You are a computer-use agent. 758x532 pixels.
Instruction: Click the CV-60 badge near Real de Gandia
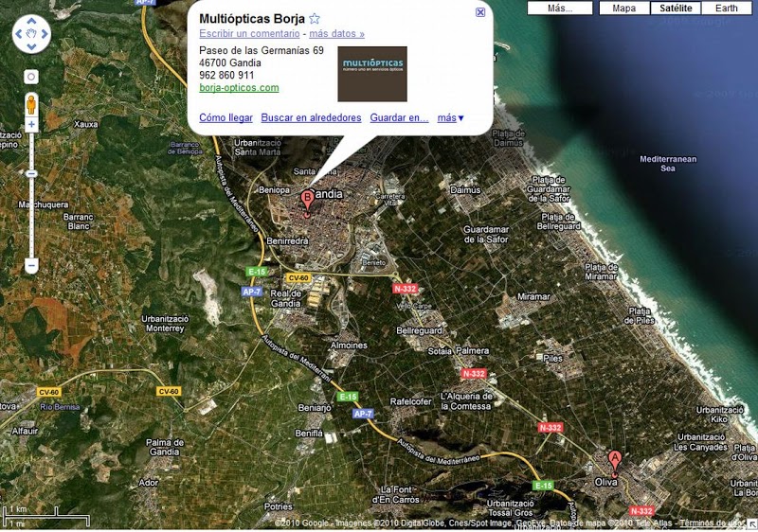click(298, 278)
